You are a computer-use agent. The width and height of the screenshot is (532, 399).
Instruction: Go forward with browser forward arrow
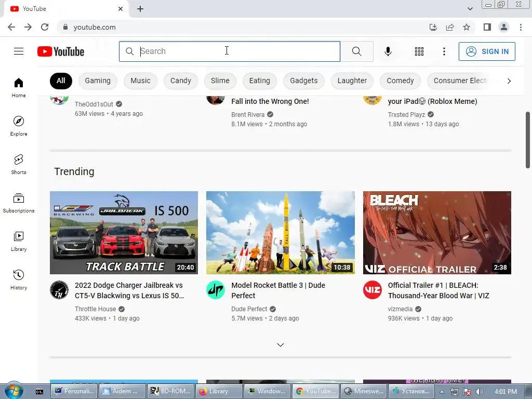[28, 27]
